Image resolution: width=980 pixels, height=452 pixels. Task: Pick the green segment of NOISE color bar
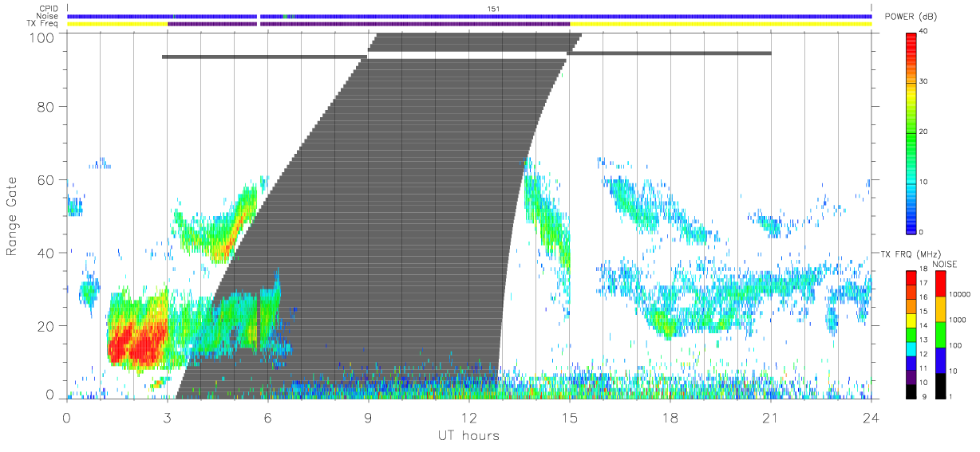click(939, 333)
